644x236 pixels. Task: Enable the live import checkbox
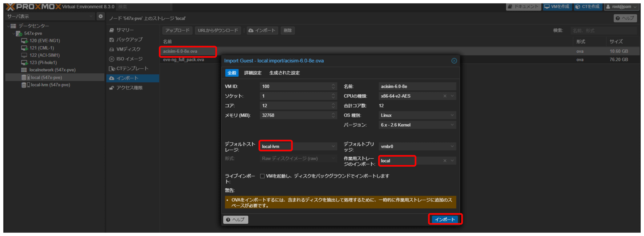click(262, 176)
